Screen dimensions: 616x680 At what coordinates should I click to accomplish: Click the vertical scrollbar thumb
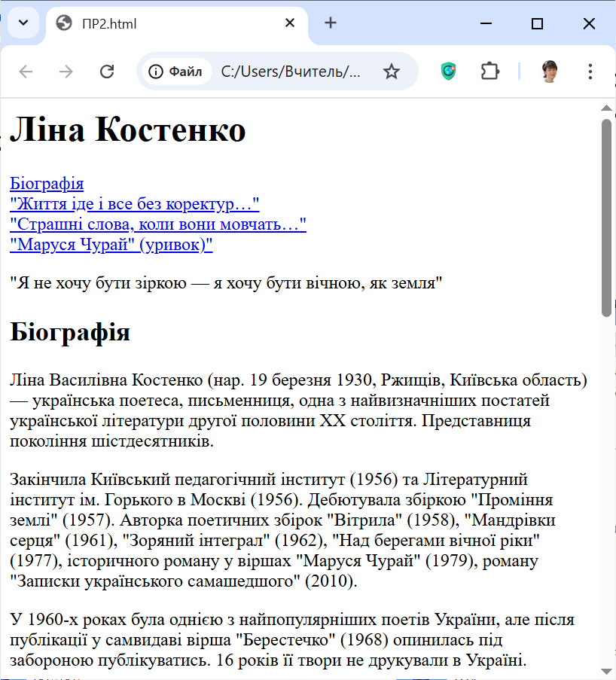(x=607, y=217)
